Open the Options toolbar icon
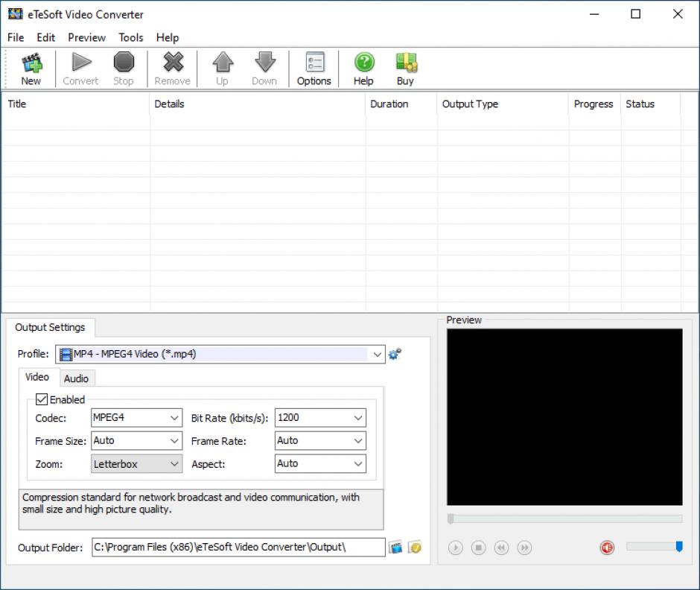This screenshot has height=590, width=700. tap(314, 69)
